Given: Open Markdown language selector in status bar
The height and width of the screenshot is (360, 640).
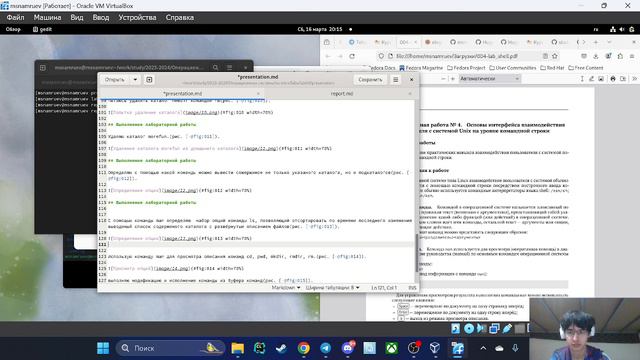Looking at the screenshot, I should 286,288.
